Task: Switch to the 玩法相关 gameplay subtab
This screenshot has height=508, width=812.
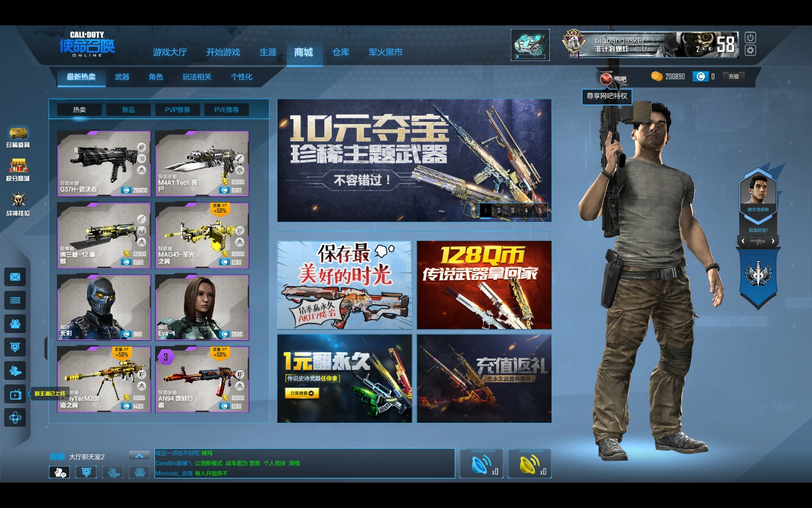Action: pos(197,77)
